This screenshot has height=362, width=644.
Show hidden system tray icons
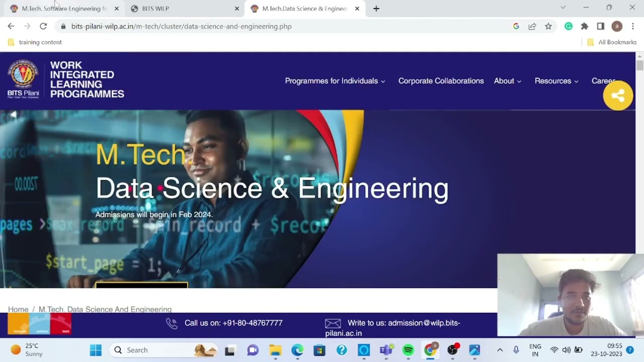click(500, 350)
